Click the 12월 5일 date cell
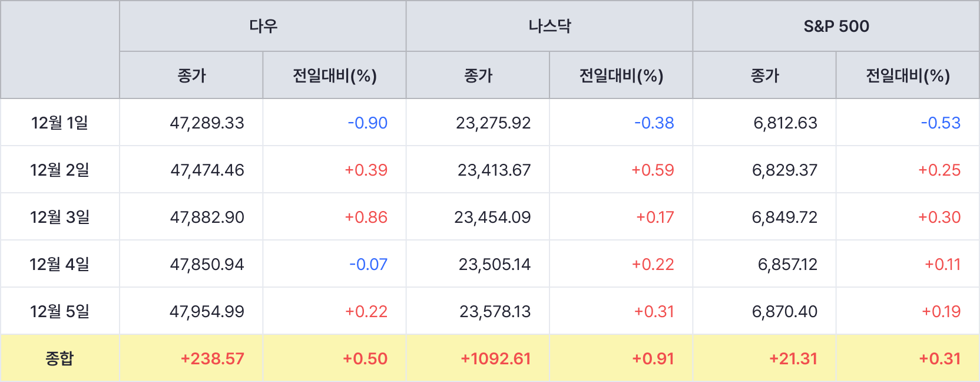This screenshot has height=382, width=980. [59, 311]
